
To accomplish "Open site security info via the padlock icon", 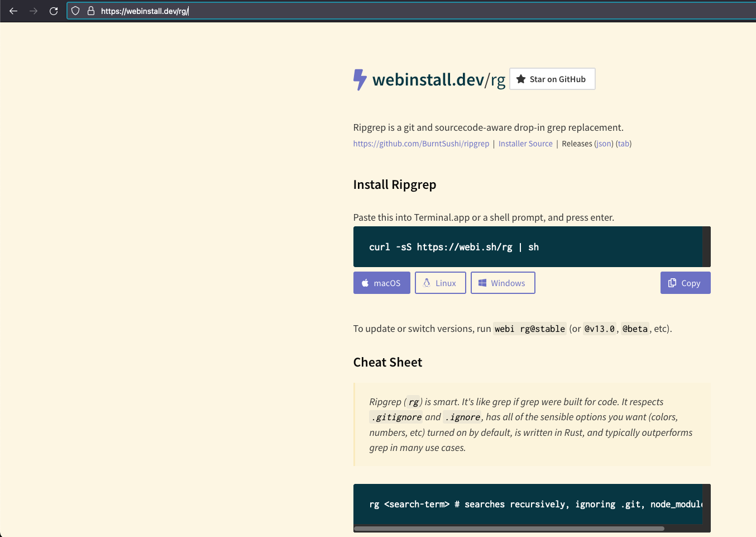I will tap(90, 11).
